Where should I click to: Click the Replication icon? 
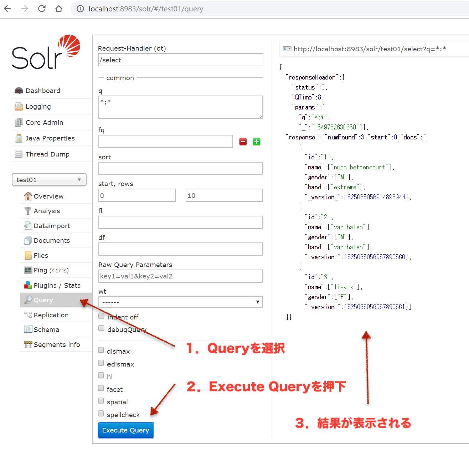point(28,315)
